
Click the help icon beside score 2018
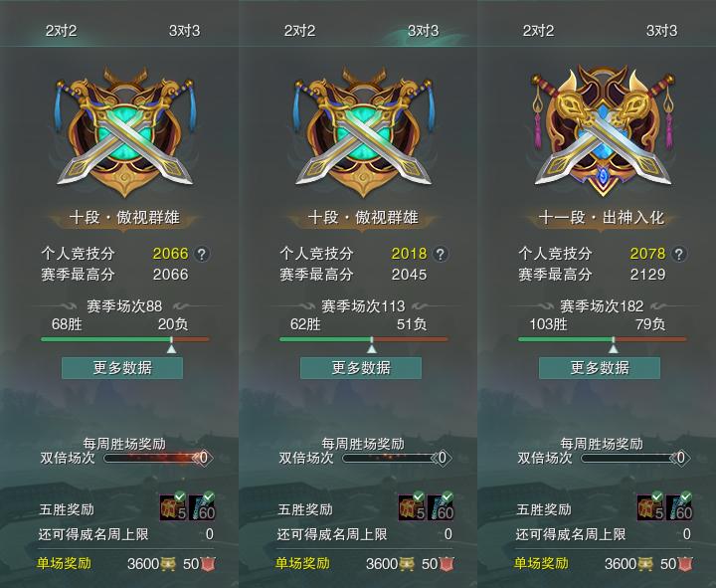441,254
